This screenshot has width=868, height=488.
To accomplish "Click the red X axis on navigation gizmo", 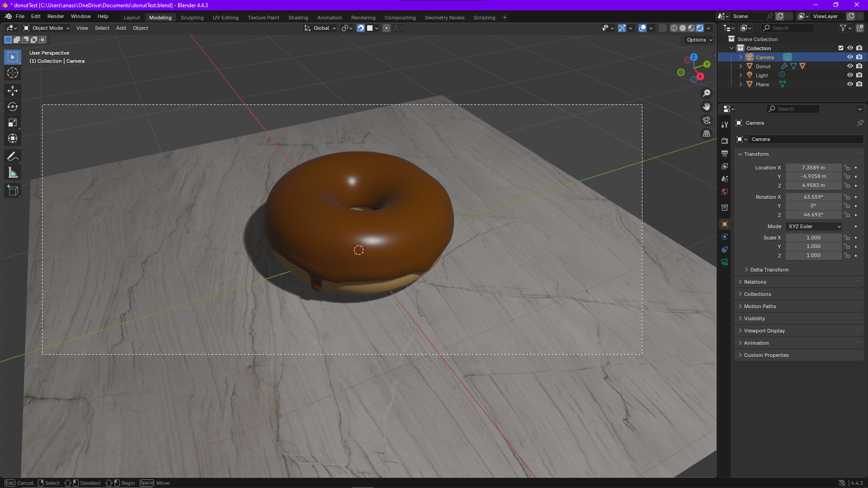I will pyautogui.click(x=700, y=76).
